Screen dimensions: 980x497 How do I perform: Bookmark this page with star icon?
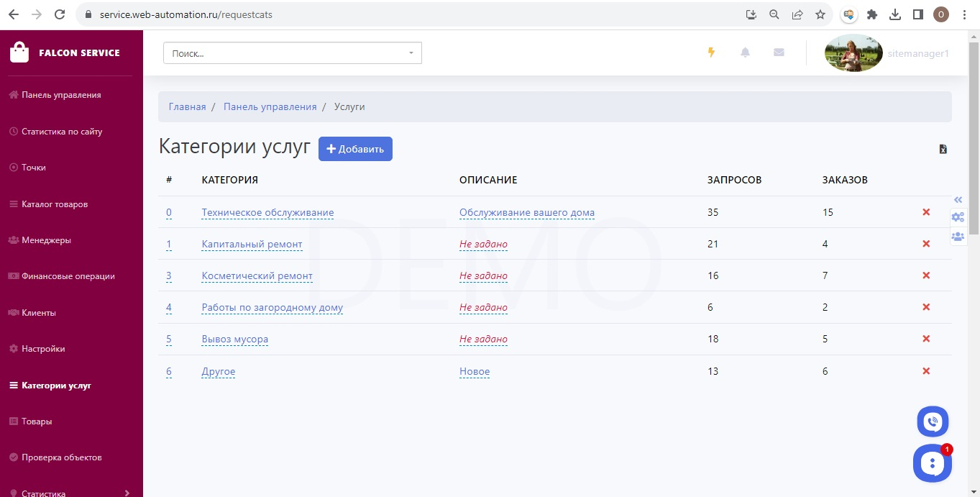click(x=820, y=14)
